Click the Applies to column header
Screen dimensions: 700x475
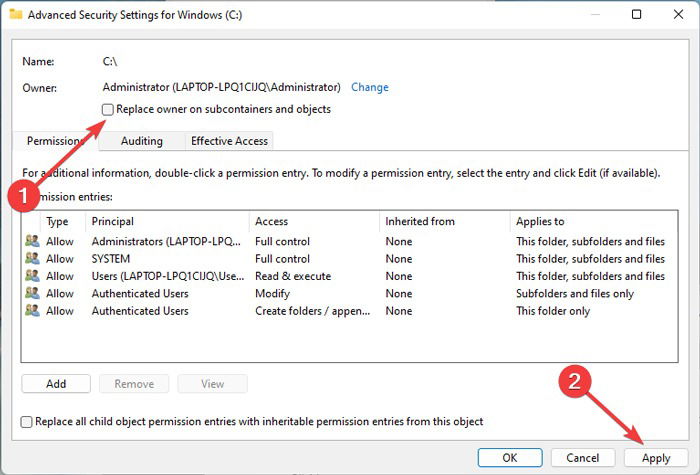tap(540, 221)
